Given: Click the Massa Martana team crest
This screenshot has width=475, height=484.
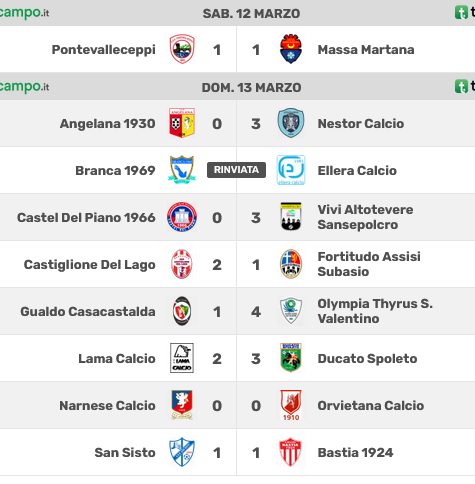Looking at the screenshot, I should pyautogui.click(x=291, y=49).
